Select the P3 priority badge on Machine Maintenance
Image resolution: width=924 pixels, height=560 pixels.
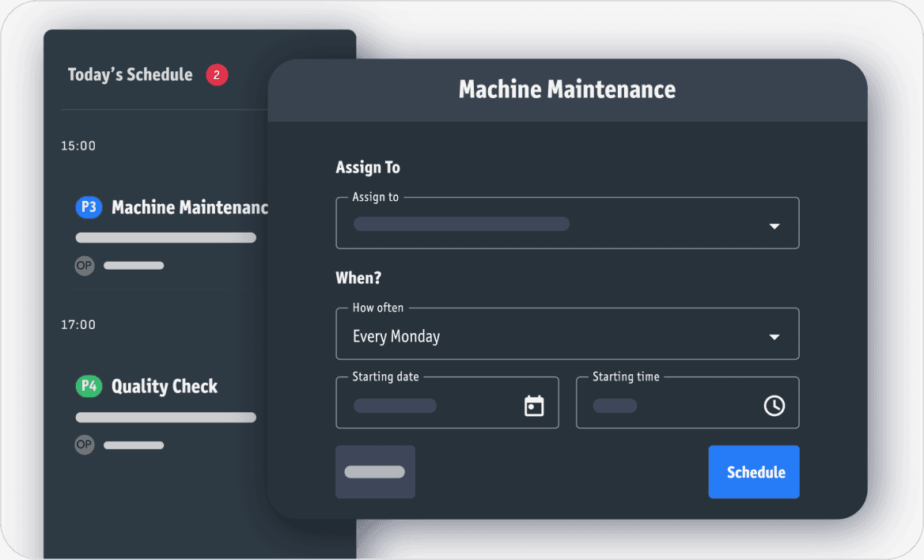[88, 207]
